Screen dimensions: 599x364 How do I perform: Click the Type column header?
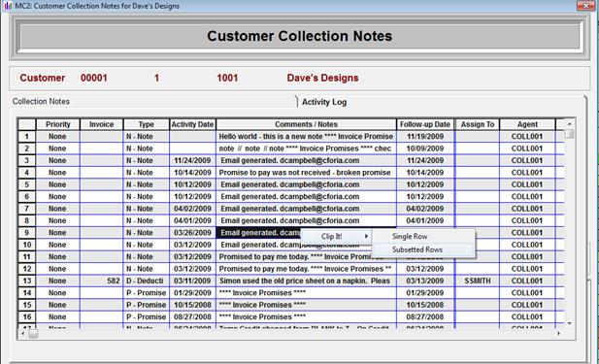tap(146, 124)
